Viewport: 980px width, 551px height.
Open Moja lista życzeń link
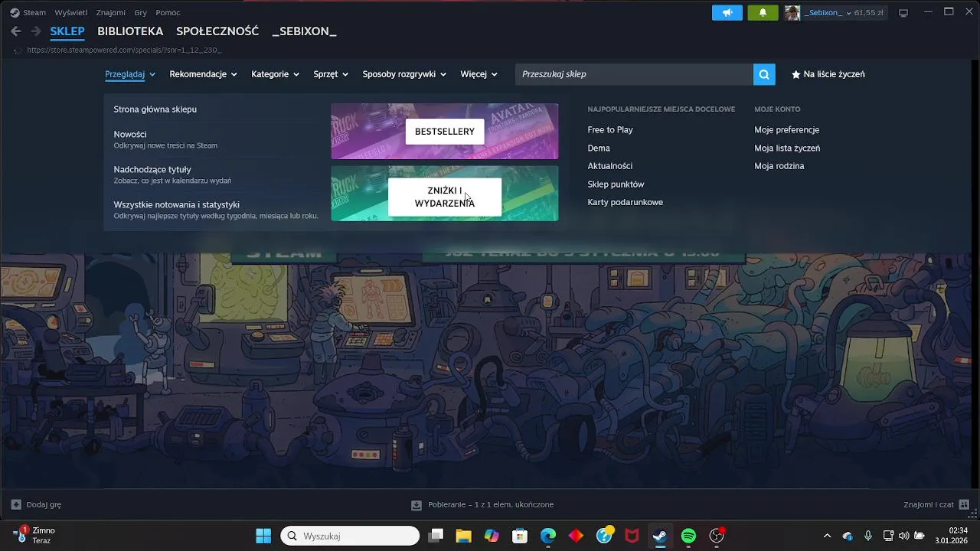point(787,148)
